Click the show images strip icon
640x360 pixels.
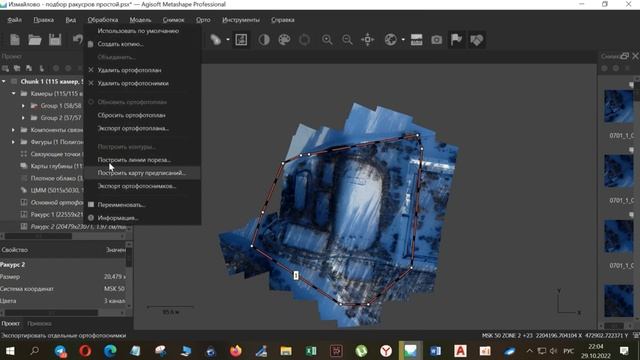(x=416, y=40)
